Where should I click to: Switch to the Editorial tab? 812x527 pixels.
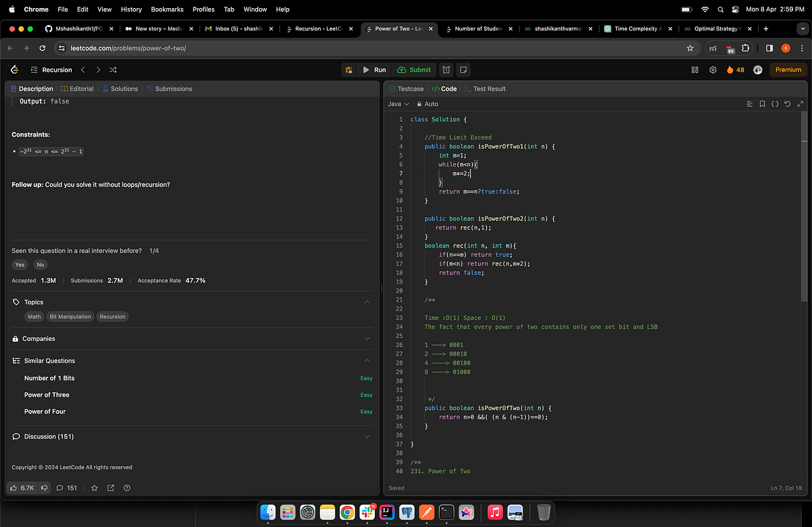77,89
